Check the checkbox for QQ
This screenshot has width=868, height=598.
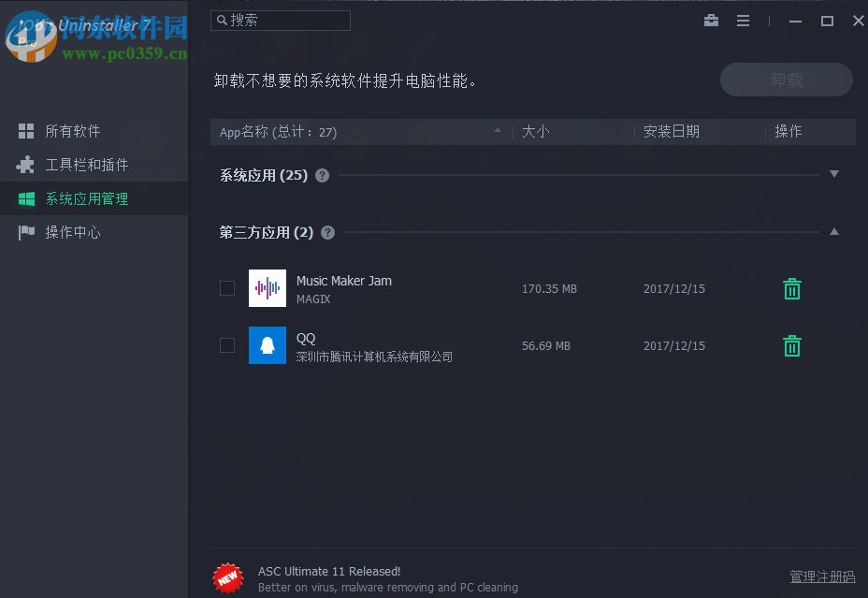pyautogui.click(x=226, y=345)
